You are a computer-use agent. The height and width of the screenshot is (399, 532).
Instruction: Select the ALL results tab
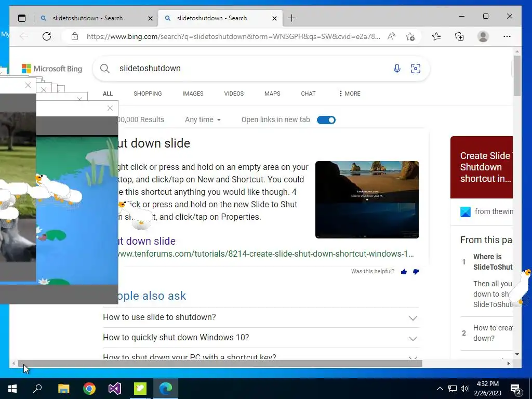point(108,94)
